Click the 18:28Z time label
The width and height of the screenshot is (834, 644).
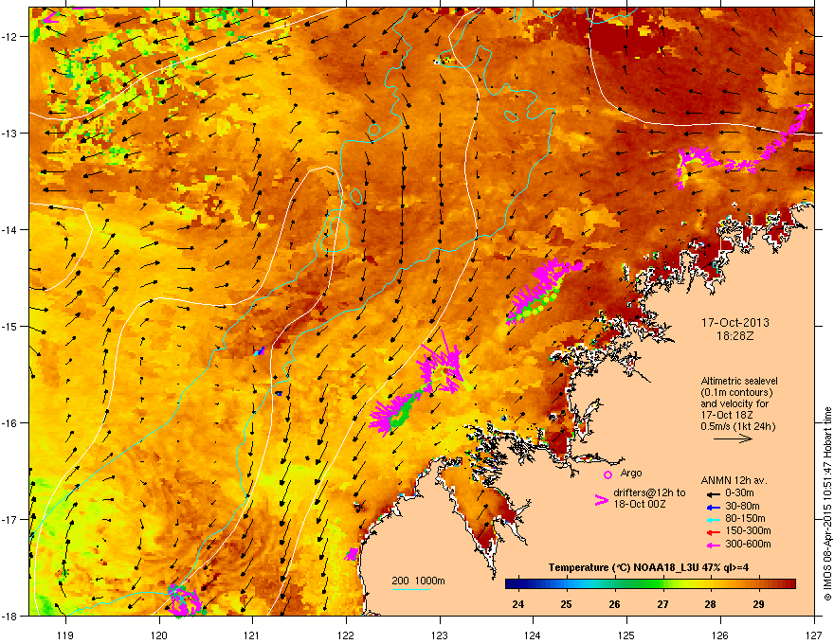(x=735, y=336)
